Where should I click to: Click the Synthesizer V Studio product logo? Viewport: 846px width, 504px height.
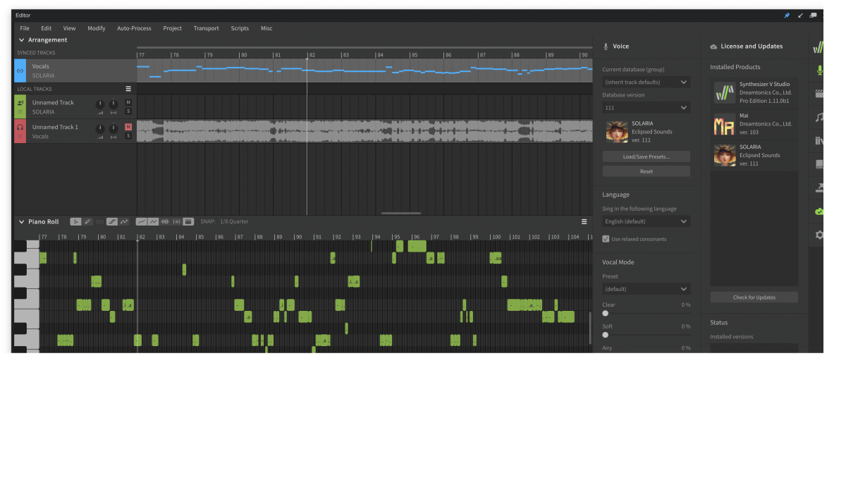[x=725, y=92]
